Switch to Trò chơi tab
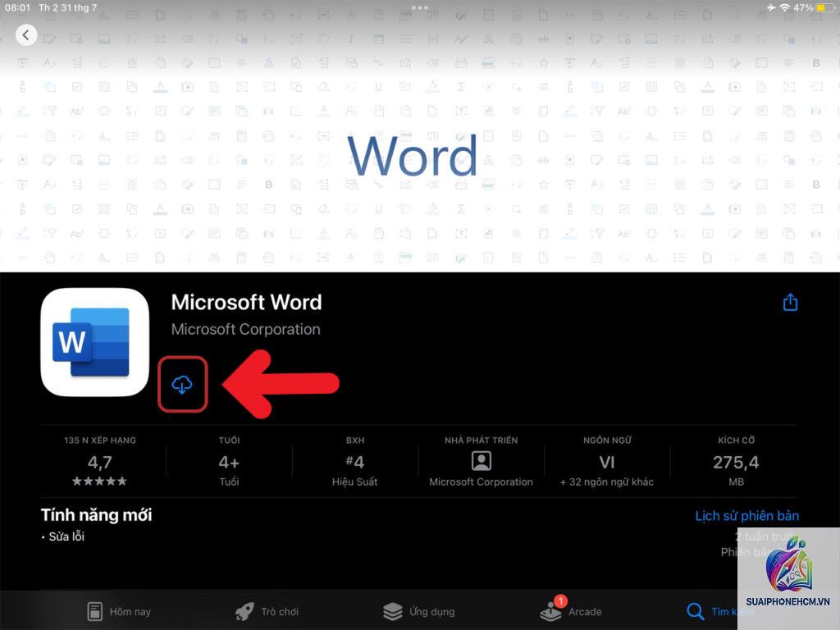 click(x=267, y=611)
